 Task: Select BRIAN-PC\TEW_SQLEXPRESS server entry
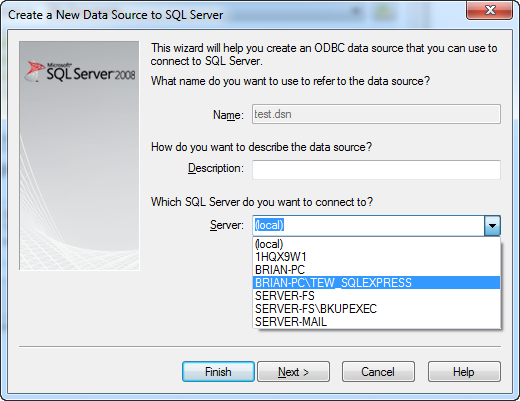[377, 283]
